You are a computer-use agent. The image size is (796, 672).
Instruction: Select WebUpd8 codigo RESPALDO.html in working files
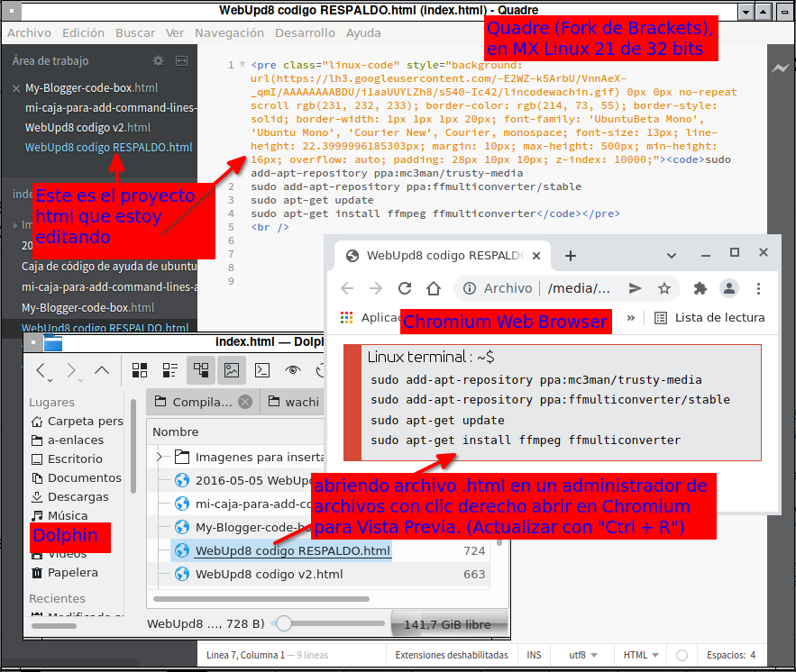coord(109,148)
